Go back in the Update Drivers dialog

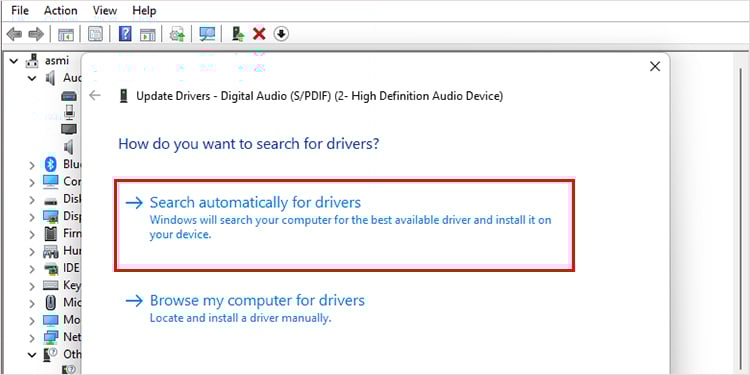click(95, 96)
